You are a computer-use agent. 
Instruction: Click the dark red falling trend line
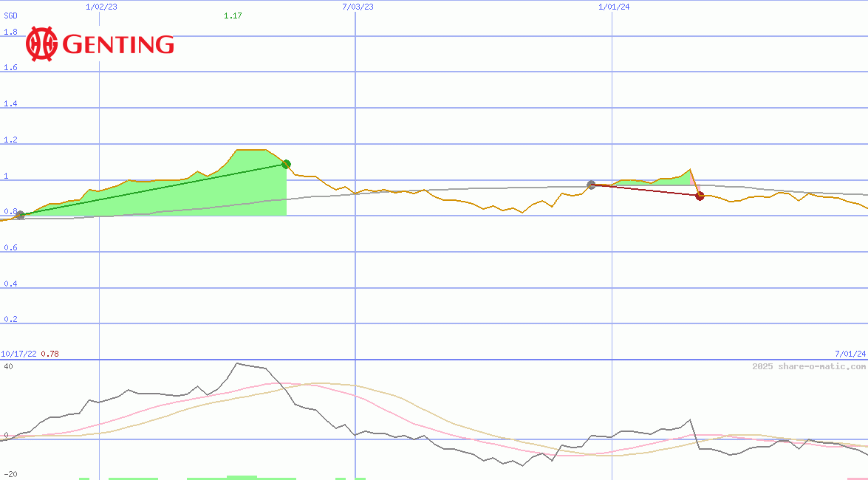pos(646,191)
